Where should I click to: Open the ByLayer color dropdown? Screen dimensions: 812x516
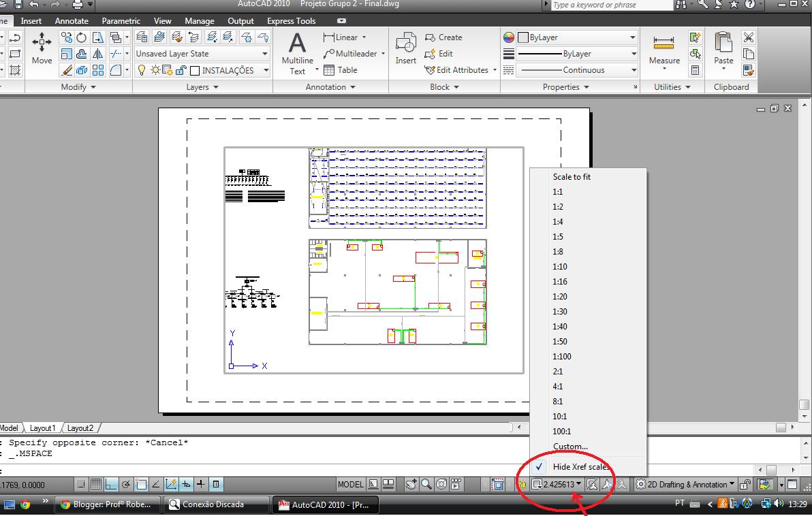pos(577,37)
